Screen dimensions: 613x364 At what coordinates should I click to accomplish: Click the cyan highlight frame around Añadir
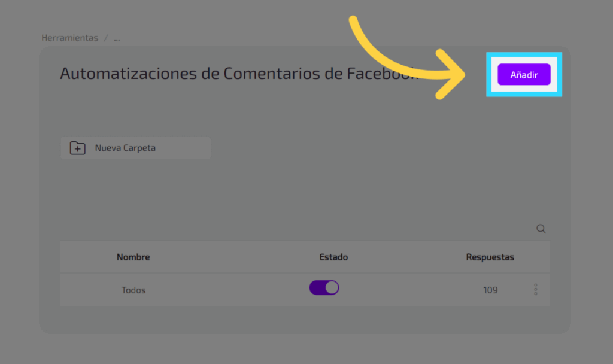click(524, 56)
